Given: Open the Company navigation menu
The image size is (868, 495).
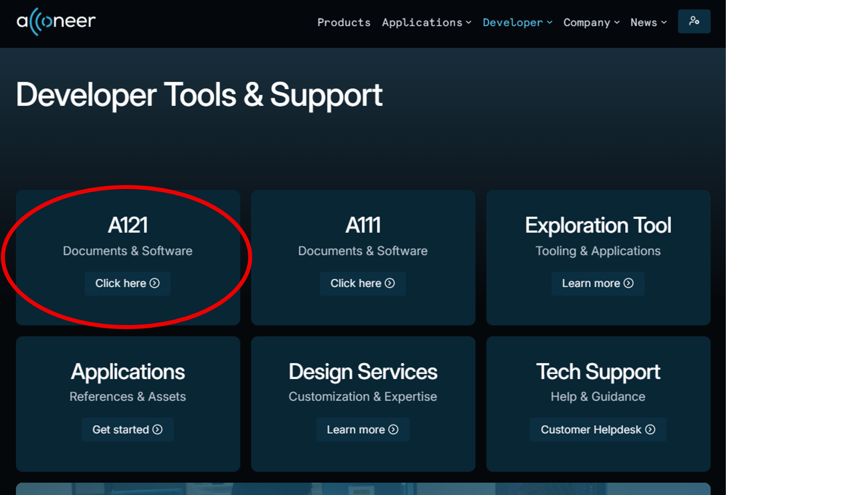Looking at the screenshot, I should point(591,22).
